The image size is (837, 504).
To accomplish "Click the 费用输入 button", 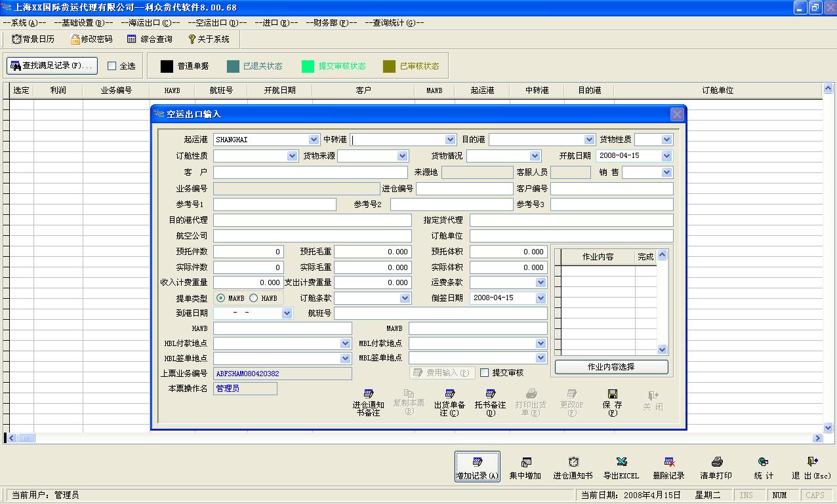I will tap(442, 373).
